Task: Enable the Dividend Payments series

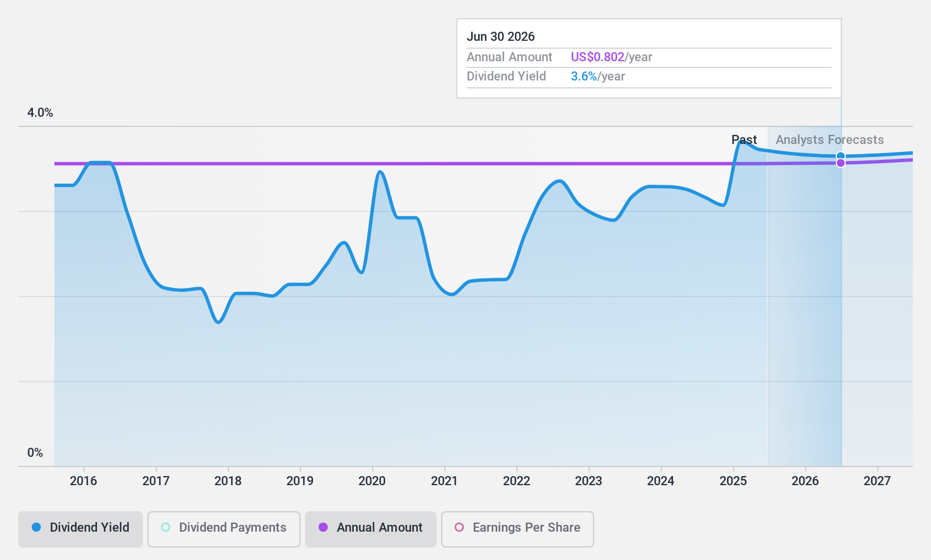Action: (x=223, y=529)
